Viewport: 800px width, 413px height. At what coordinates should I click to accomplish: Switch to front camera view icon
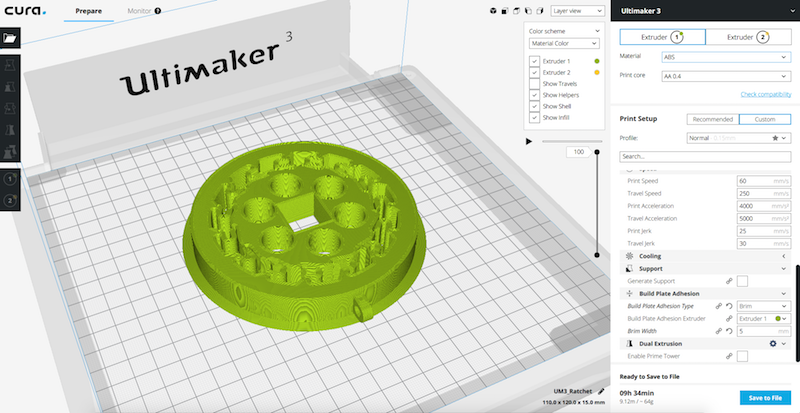(x=505, y=11)
